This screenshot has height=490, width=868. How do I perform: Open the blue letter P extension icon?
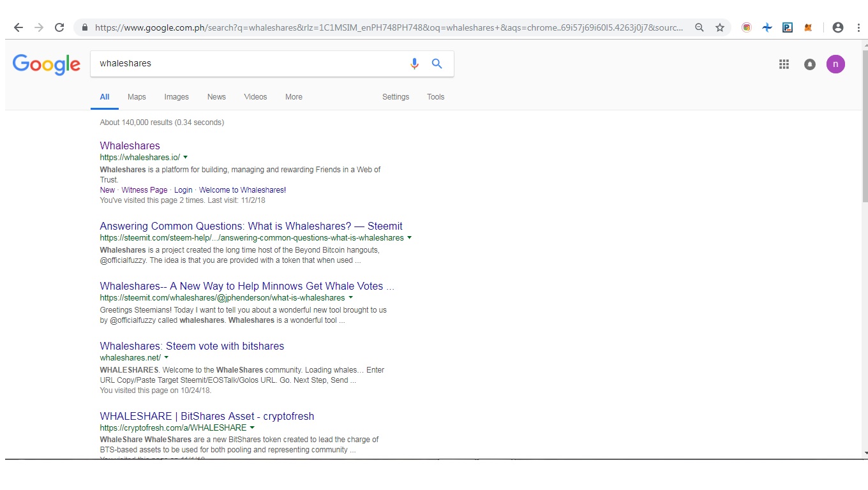coord(788,27)
